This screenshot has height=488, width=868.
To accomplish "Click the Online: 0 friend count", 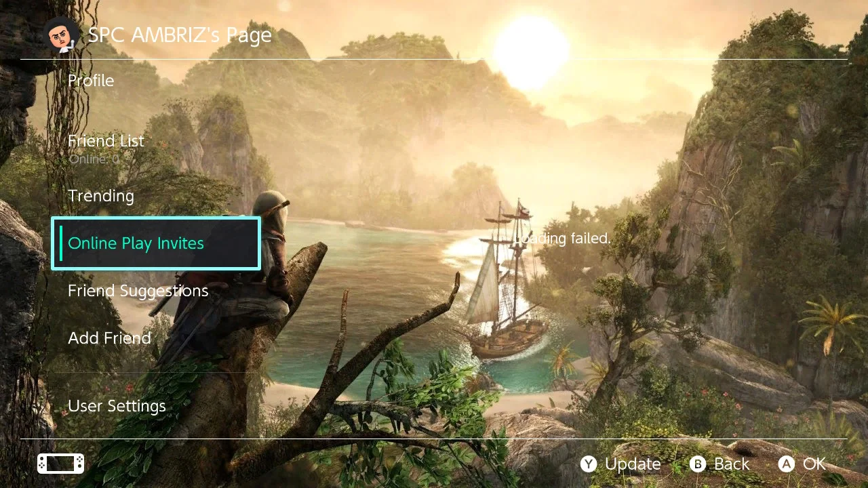I will coord(94,159).
